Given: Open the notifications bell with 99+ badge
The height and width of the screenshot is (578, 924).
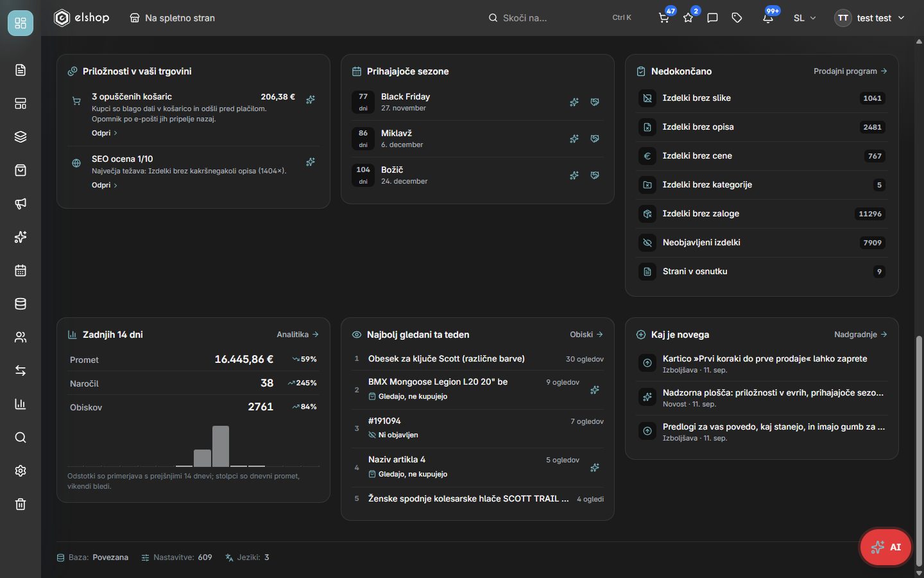Looking at the screenshot, I should tap(768, 18).
